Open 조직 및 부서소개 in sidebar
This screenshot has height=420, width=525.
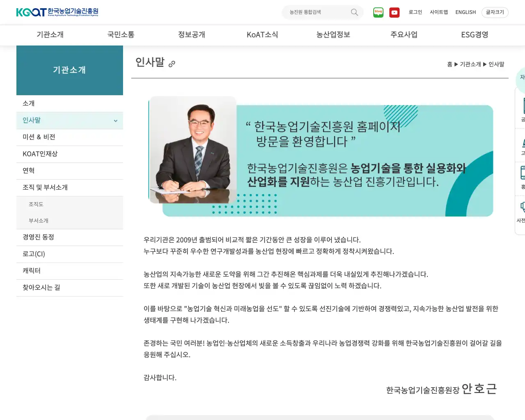tap(70, 187)
